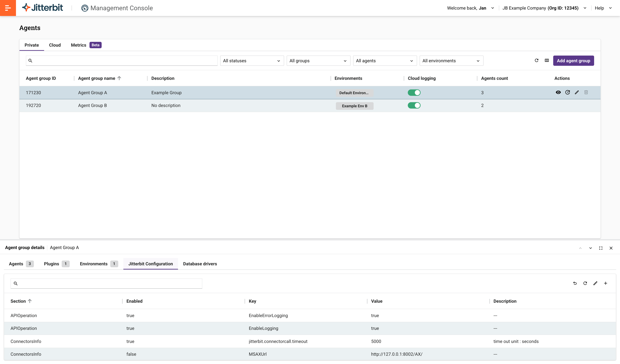Open the All groups dropdown
The height and width of the screenshot is (364, 620).
point(318,61)
